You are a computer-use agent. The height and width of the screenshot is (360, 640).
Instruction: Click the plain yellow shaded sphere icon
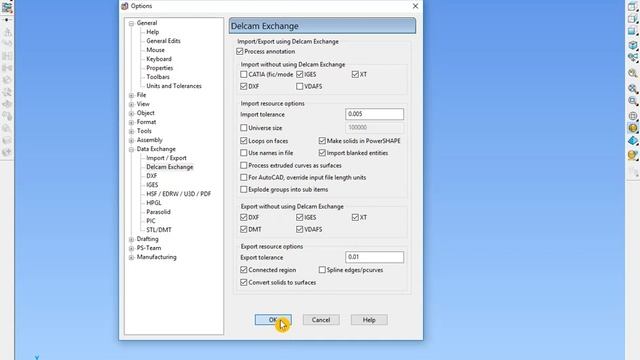click(633, 128)
